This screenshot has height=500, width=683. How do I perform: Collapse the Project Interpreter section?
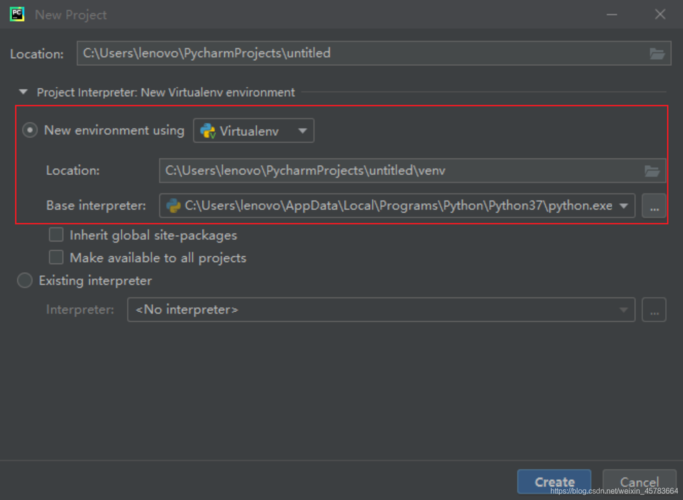point(23,92)
